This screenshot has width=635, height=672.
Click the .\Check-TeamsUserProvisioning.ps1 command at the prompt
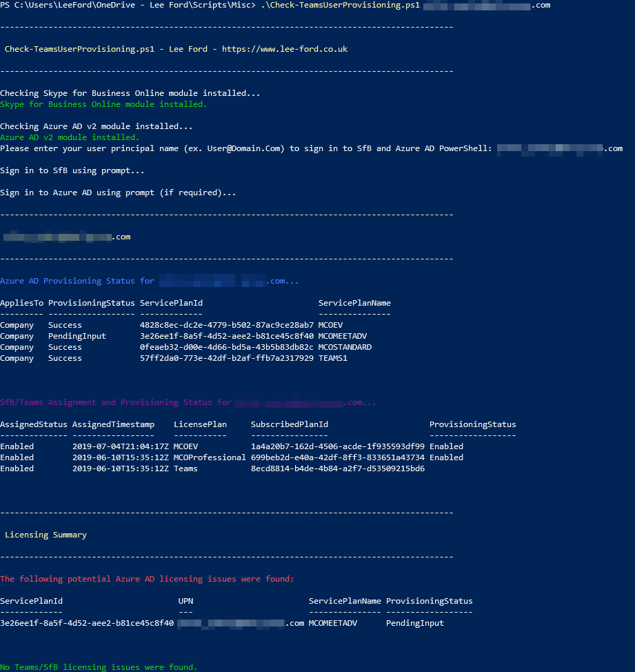click(340, 5)
